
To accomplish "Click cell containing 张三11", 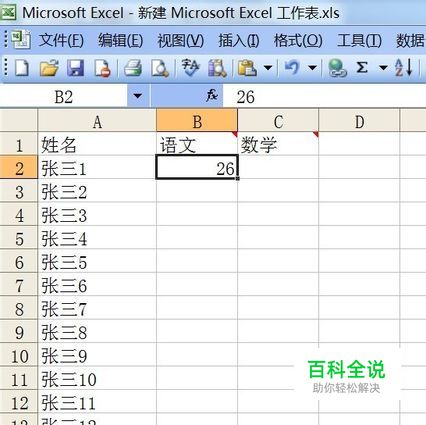I will (97, 402).
